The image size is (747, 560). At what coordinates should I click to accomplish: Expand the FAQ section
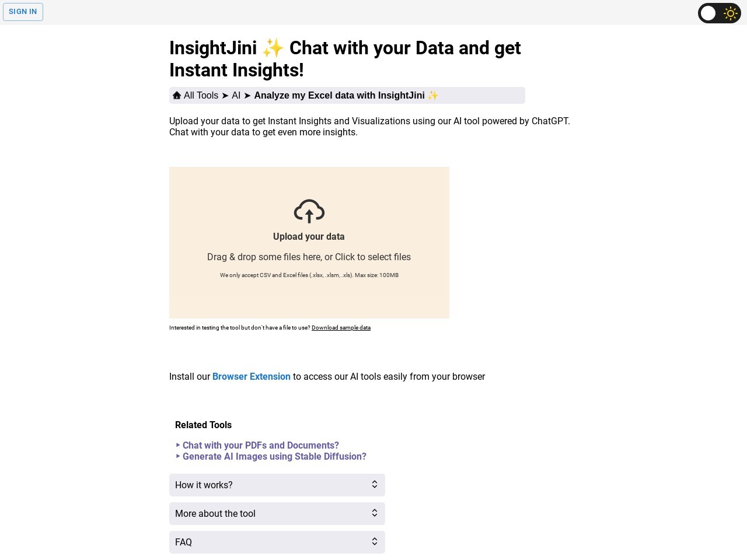(277, 542)
